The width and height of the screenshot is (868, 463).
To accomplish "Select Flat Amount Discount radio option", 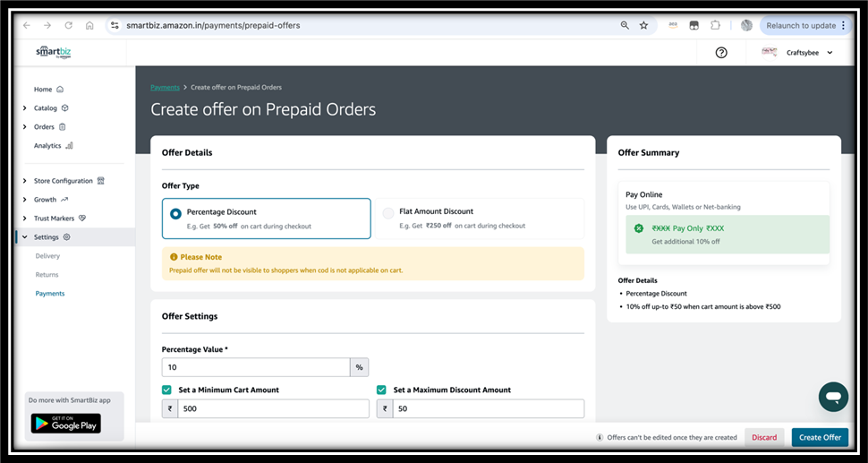I will tap(388, 213).
